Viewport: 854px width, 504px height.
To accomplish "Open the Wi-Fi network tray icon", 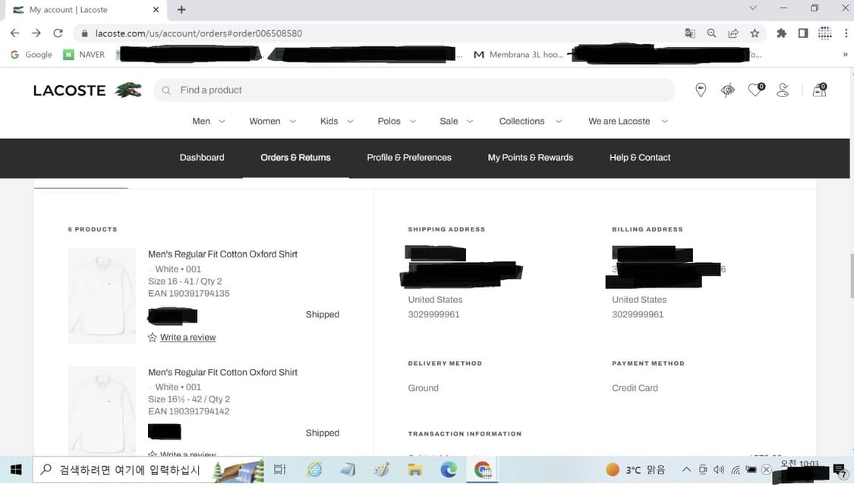I will click(x=736, y=470).
